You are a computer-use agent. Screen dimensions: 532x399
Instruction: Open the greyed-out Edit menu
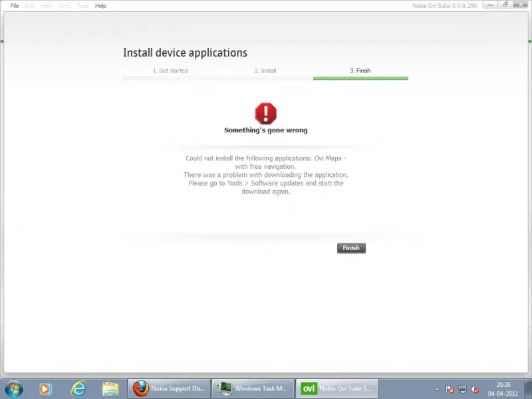30,6
